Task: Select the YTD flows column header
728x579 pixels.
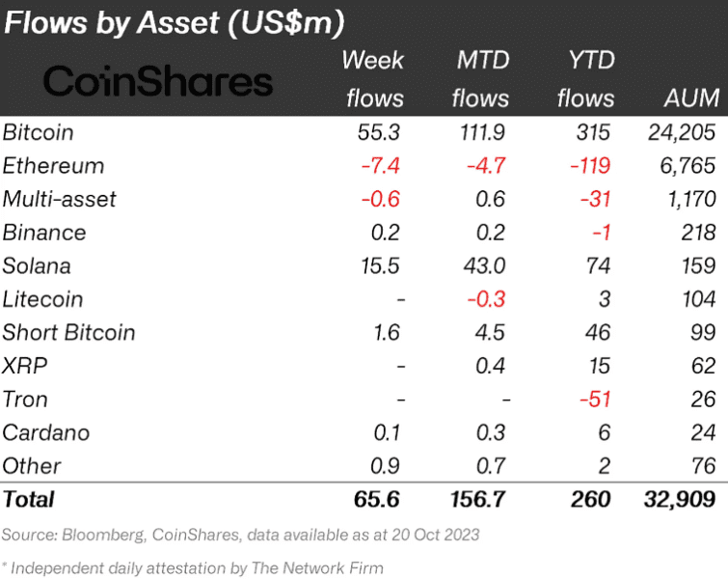Action: point(586,79)
